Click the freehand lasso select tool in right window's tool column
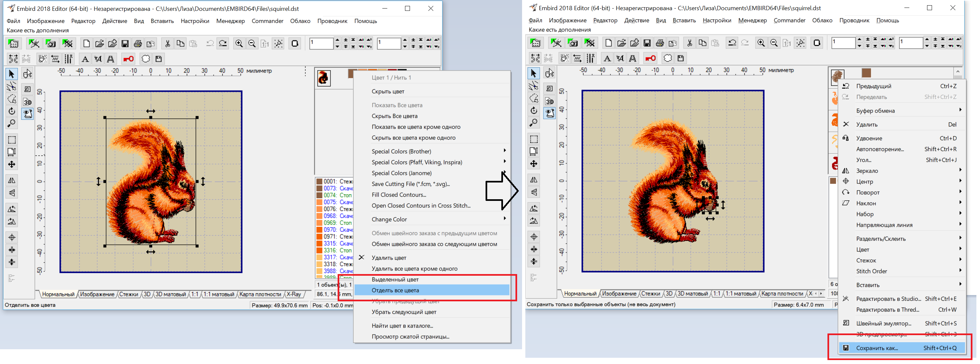This screenshot has width=980, height=364. (534, 98)
